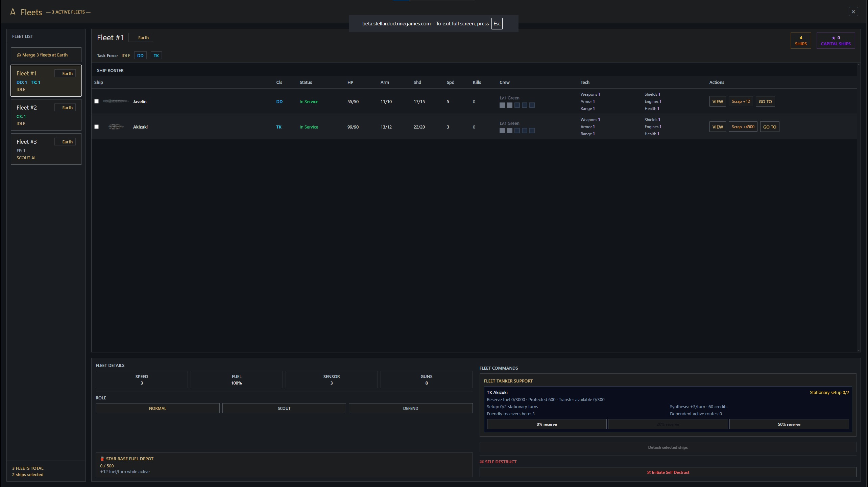The image size is (868, 487).
Task: Merge 3 fleets at Earth
Action: pos(46,55)
